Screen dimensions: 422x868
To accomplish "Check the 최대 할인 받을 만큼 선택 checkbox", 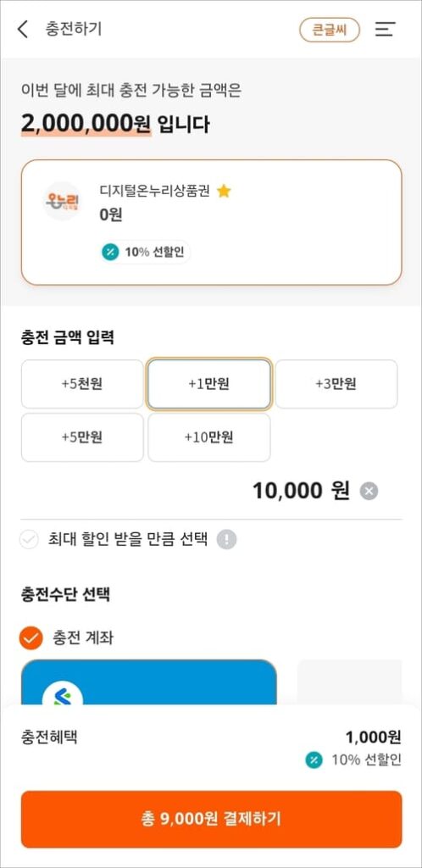I will coord(29,539).
